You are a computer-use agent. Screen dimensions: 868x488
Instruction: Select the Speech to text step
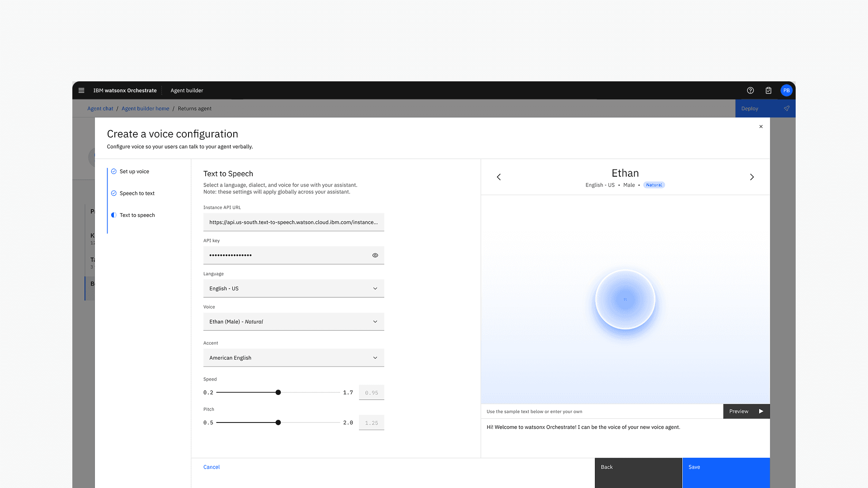(137, 193)
